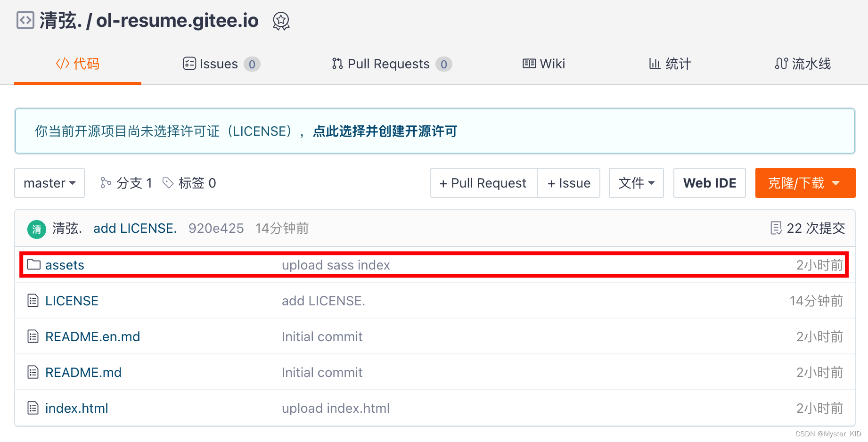Screen dimensions: 868x442
Task: Click the LICENSE file icon
Action: coord(33,301)
